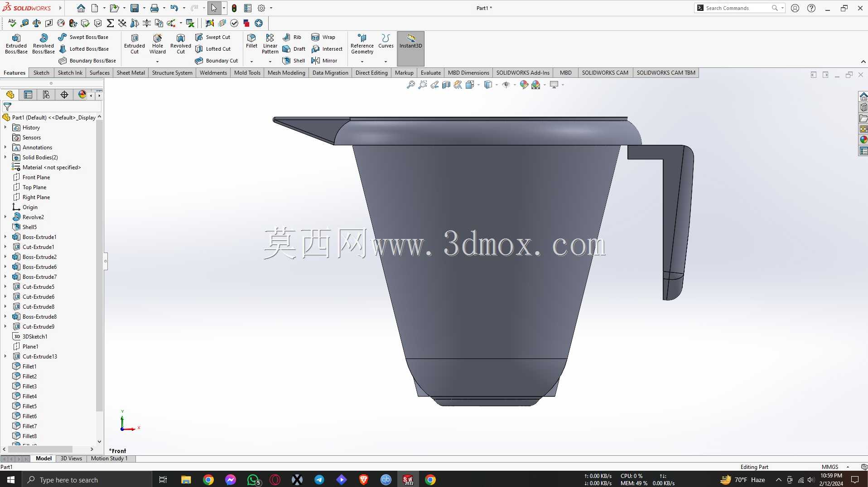The width and height of the screenshot is (868, 487).
Task: Click Material <not specified> item
Action: click(x=52, y=167)
